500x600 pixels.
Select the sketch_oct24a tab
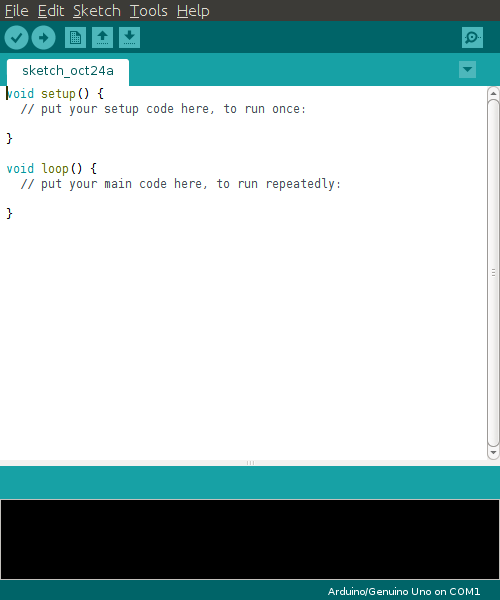[68, 72]
